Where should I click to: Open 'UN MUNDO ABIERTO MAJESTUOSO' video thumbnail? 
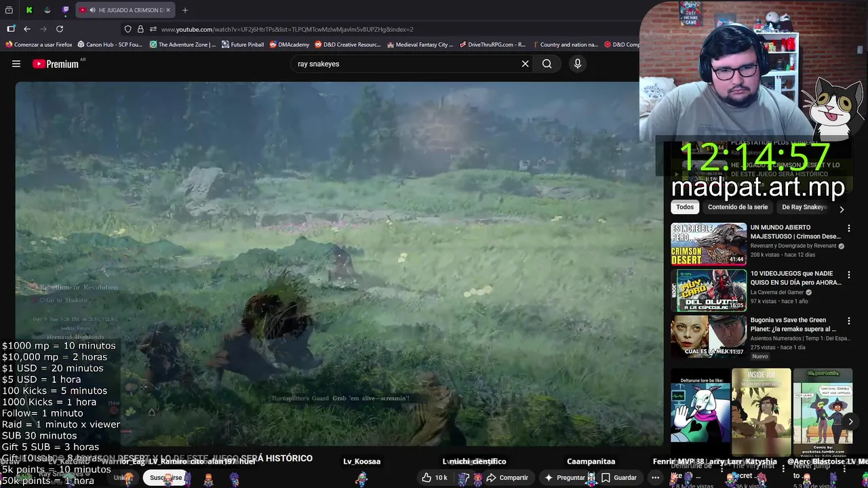[x=709, y=244]
